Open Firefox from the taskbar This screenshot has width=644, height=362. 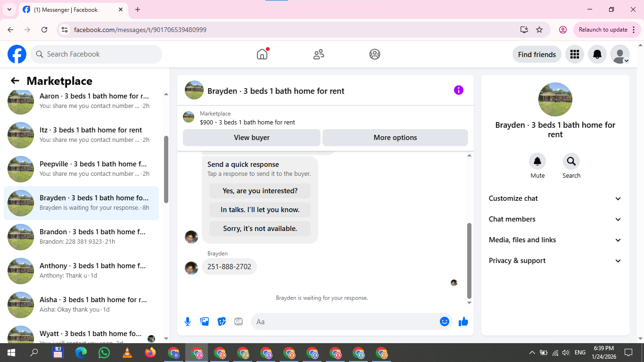coord(150,353)
